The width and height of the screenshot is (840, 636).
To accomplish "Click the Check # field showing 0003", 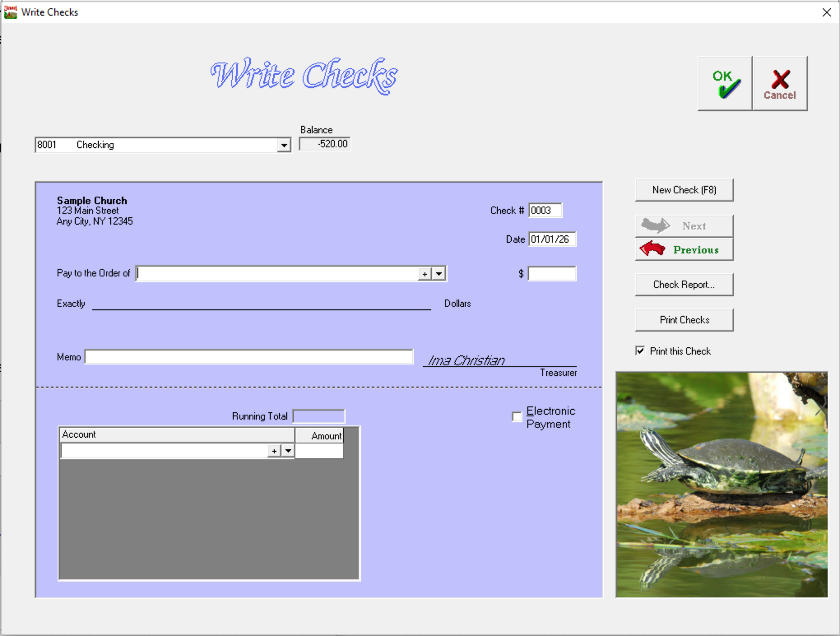I will pos(545,210).
